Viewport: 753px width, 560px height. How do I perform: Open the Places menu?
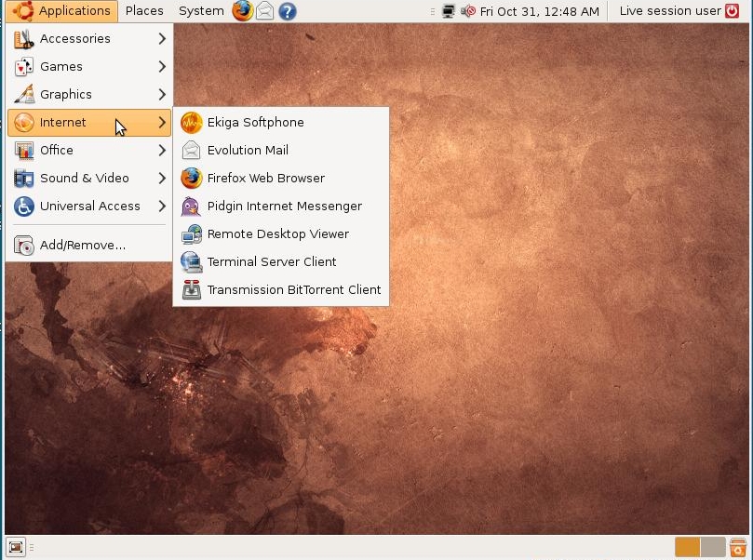click(144, 10)
